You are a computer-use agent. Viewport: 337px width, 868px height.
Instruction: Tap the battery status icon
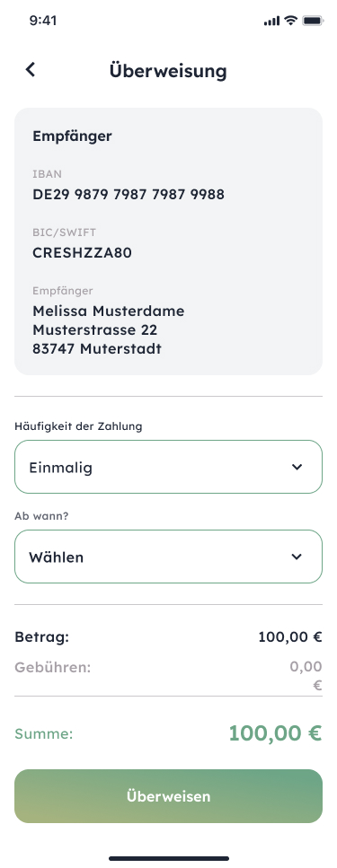click(313, 21)
